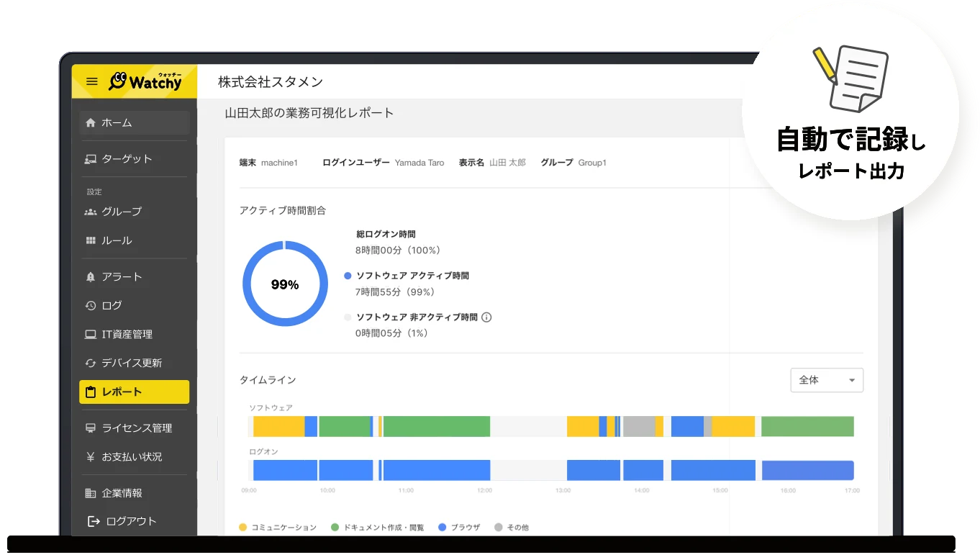Click Group1 group value
This screenshot has height=560, width=980.
(x=592, y=163)
